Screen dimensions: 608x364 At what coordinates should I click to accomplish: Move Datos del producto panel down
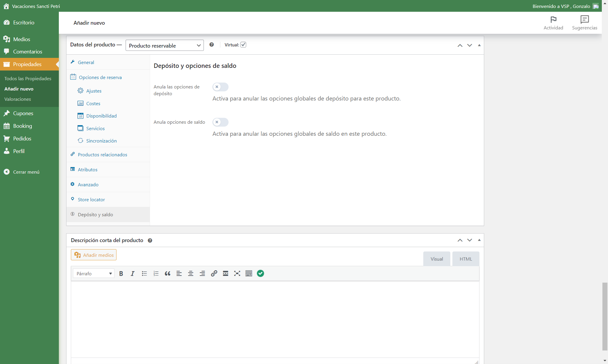pyautogui.click(x=469, y=45)
